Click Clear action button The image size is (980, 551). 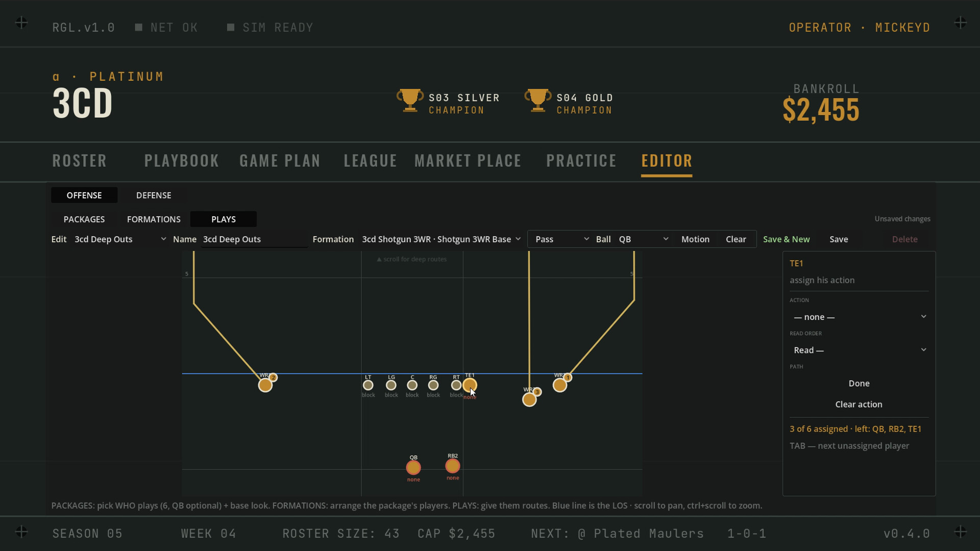point(859,405)
